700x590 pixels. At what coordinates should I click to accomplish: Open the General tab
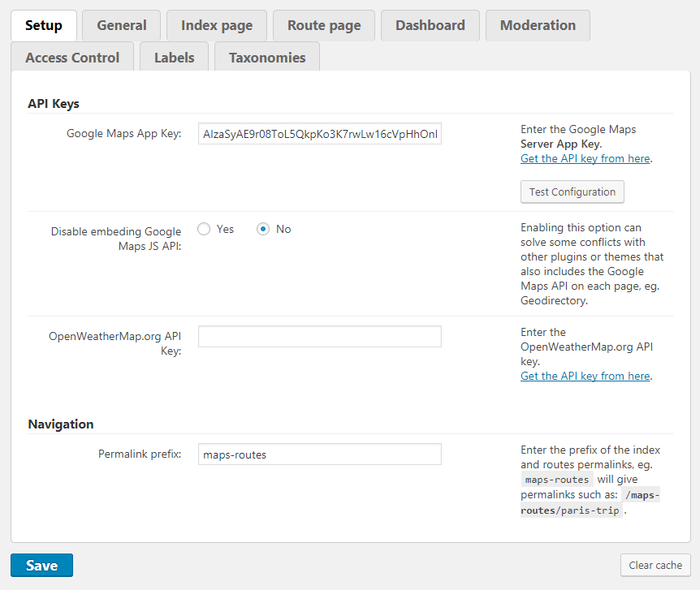pyautogui.click(x=122, y=25)
